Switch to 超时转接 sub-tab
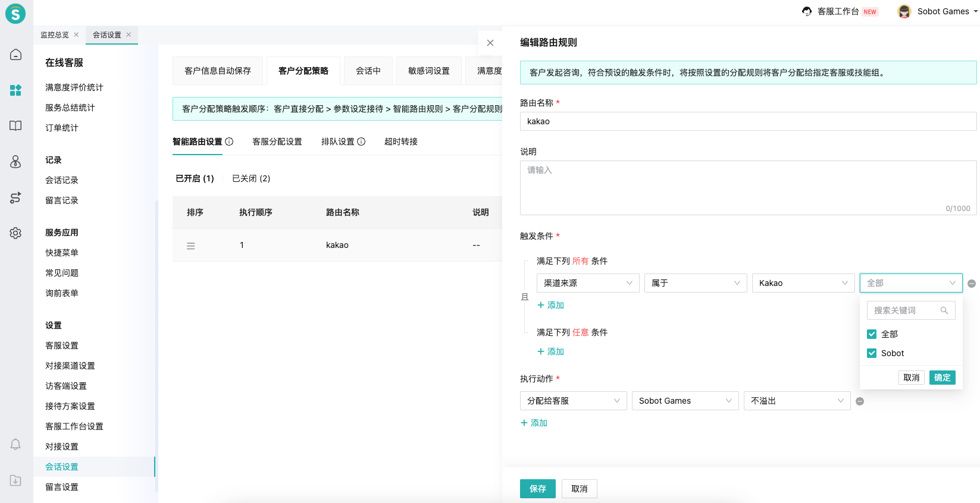Viewport: 980px width, 503px height. click(x=401, y=142)
